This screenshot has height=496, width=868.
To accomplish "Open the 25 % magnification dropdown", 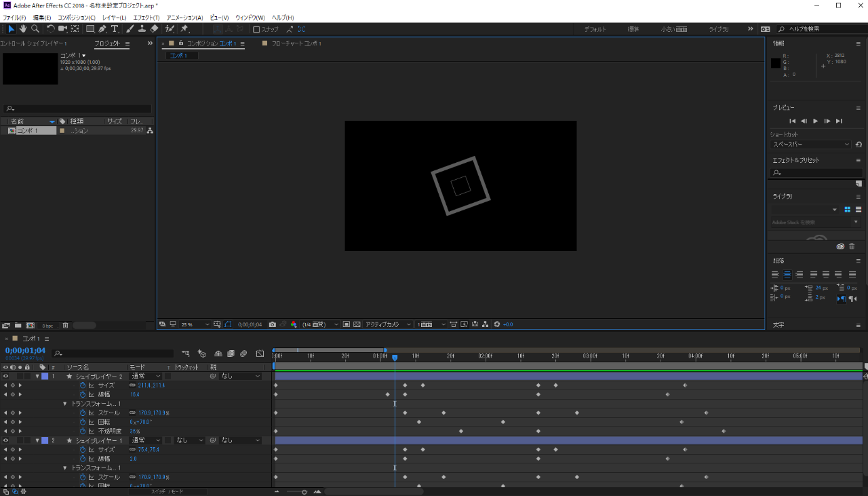I will pos(195,324).
